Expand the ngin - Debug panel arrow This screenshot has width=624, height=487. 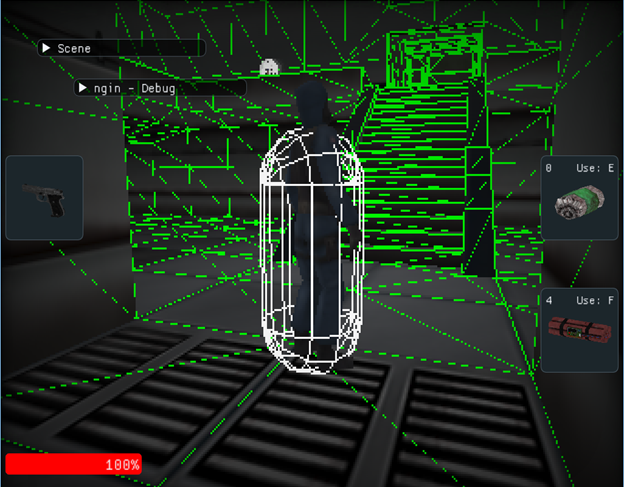[x=82, y=88]
